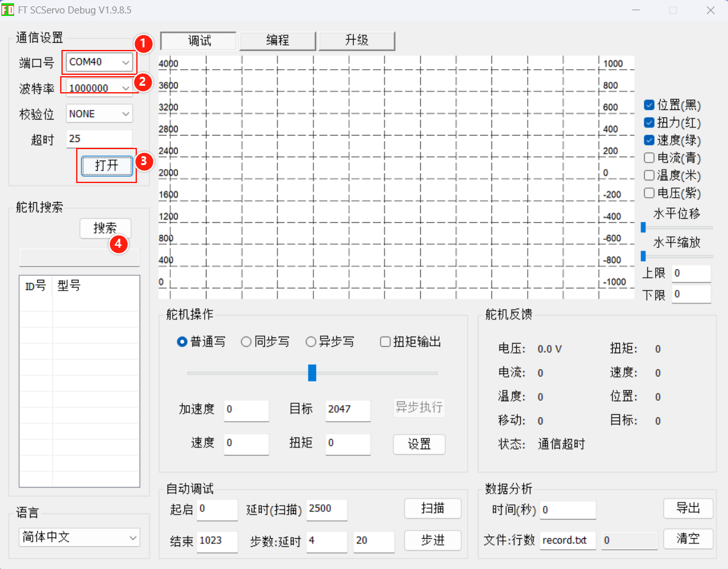Click the 水平缩放 slider handle
728x569 pixels.
pos(643,256)
